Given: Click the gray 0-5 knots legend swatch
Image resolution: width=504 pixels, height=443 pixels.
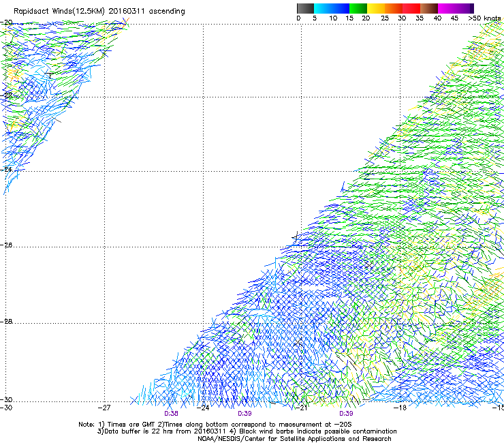Looking at the screenshot, I should 305,8.
